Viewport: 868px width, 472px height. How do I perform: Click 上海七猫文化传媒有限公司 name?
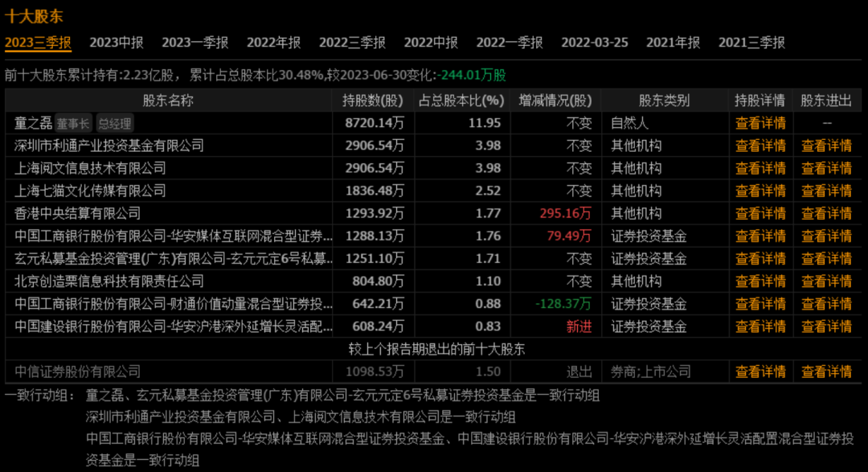pos(90,191)
